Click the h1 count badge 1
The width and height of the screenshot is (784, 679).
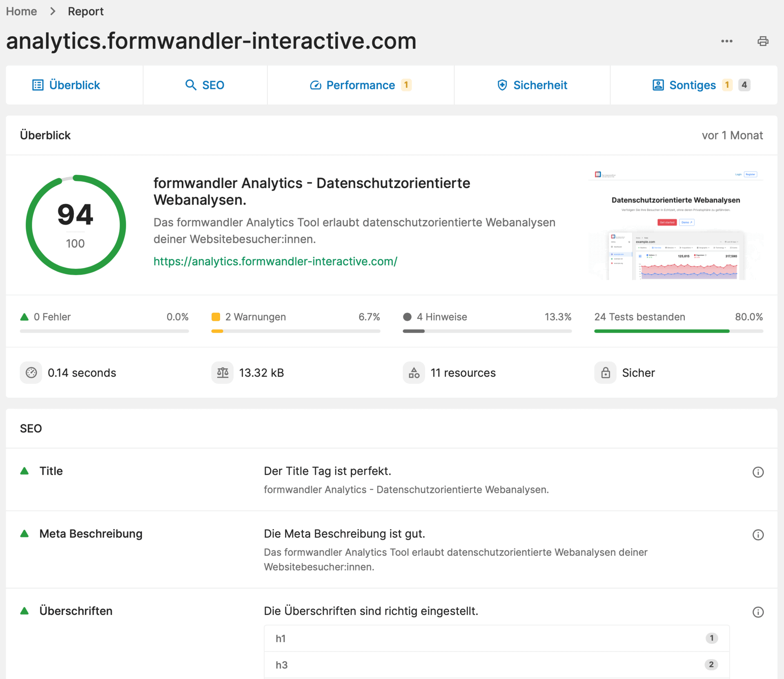pyautogui.click(x=711, y=638)
